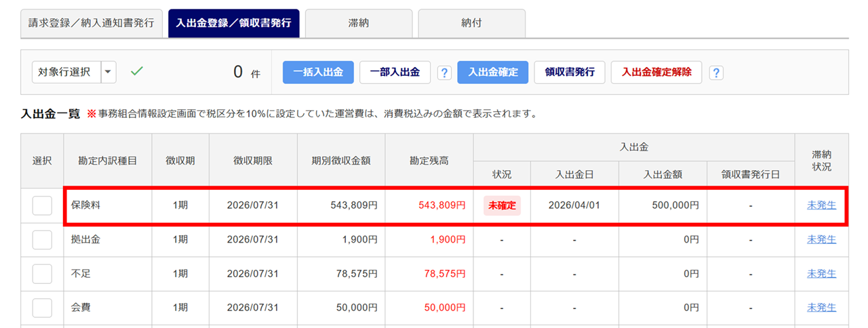
Task: Open 未発生 link in 会費 row
Action: point(821,308)
